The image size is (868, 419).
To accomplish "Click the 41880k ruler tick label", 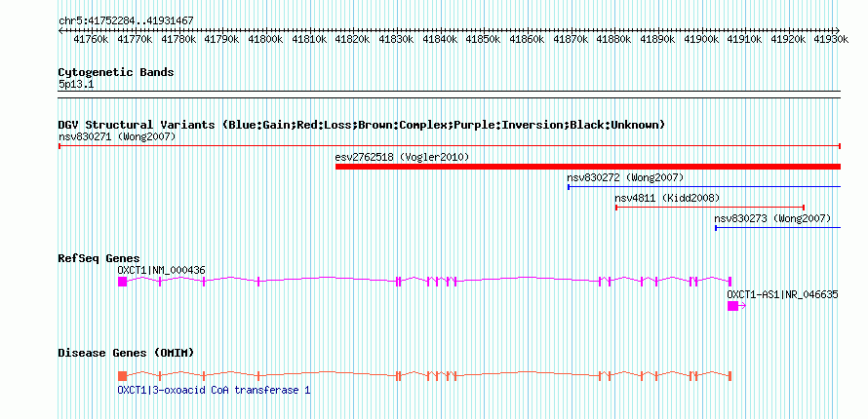I will (613, 39).
